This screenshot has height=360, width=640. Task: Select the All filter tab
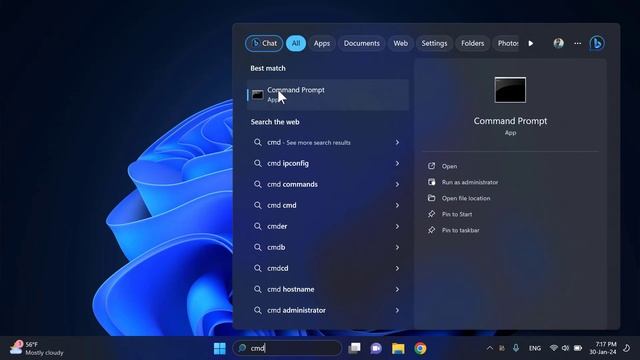point(296,43)
